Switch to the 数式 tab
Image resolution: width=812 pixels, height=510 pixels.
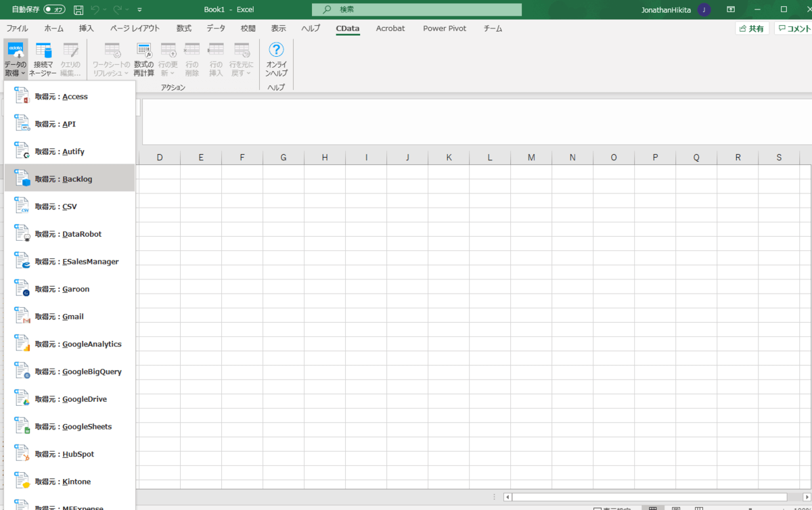point(183,28)
